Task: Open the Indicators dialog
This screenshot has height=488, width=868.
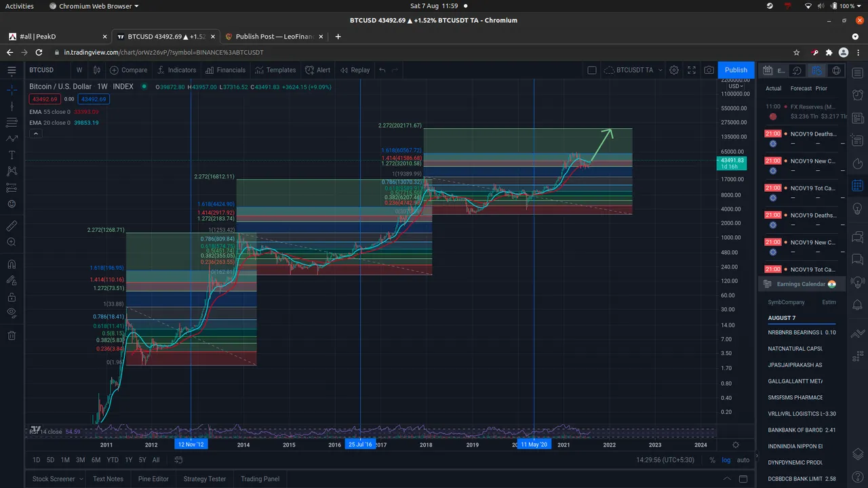Action: coord(176,70)
